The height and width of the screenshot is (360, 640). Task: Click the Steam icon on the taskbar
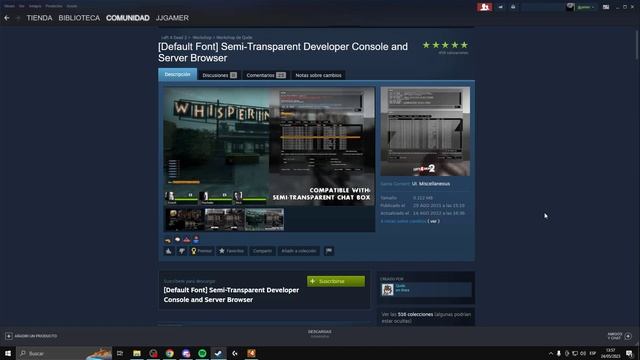(219, 353)
